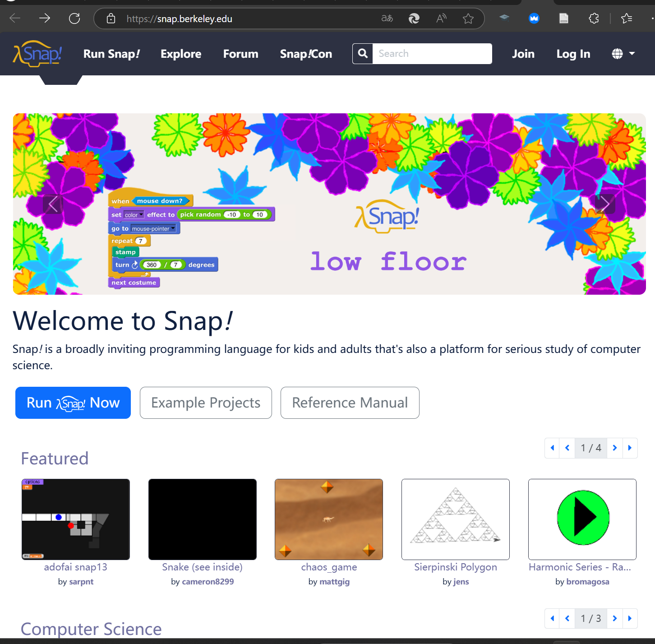Go to next page of Featured projects
This screenshot has height=644, width=655.
point(615,448)
